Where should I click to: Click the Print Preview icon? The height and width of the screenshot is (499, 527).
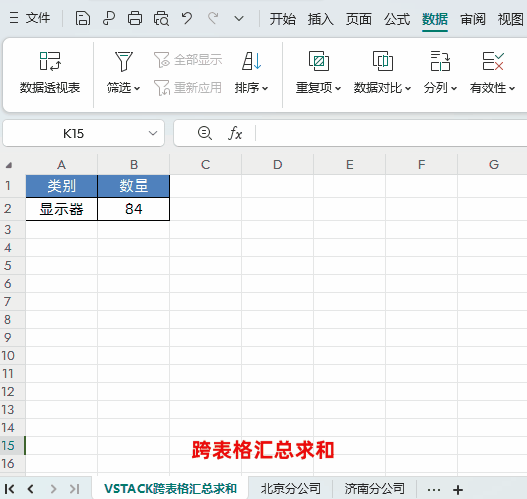(161, 18)
